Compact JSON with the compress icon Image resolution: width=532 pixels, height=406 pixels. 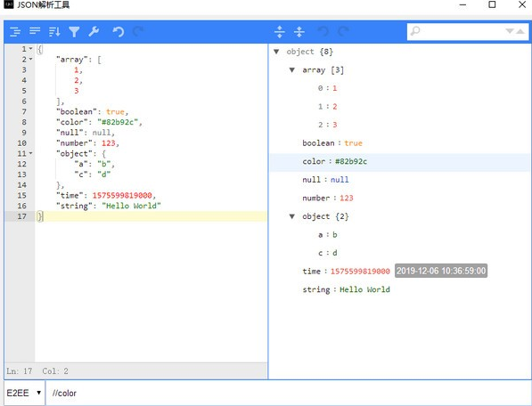click(x=35, y=31)
